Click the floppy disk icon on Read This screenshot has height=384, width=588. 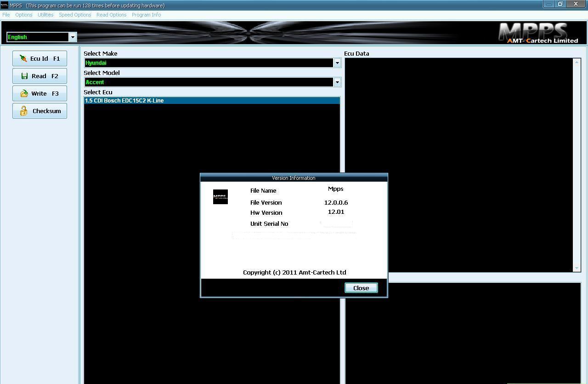[x=24, y=76]
